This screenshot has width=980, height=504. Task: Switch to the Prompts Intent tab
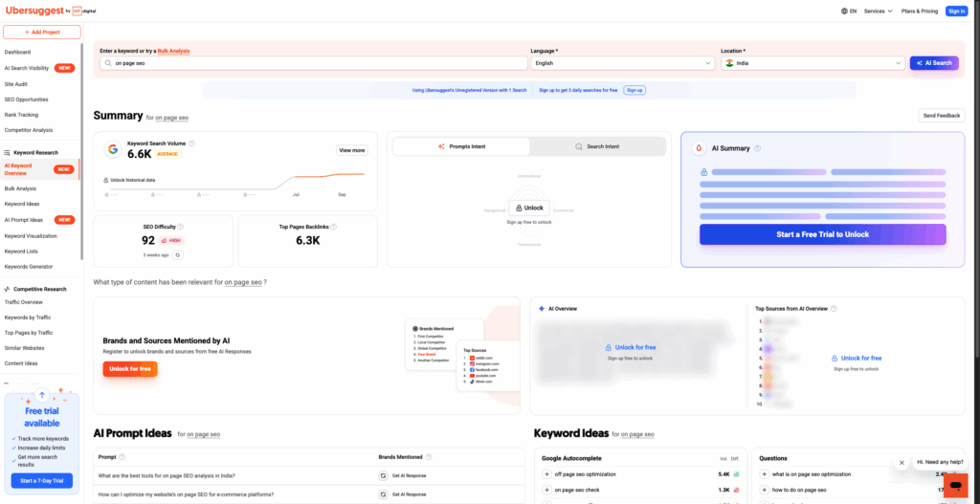pos(461,146)
